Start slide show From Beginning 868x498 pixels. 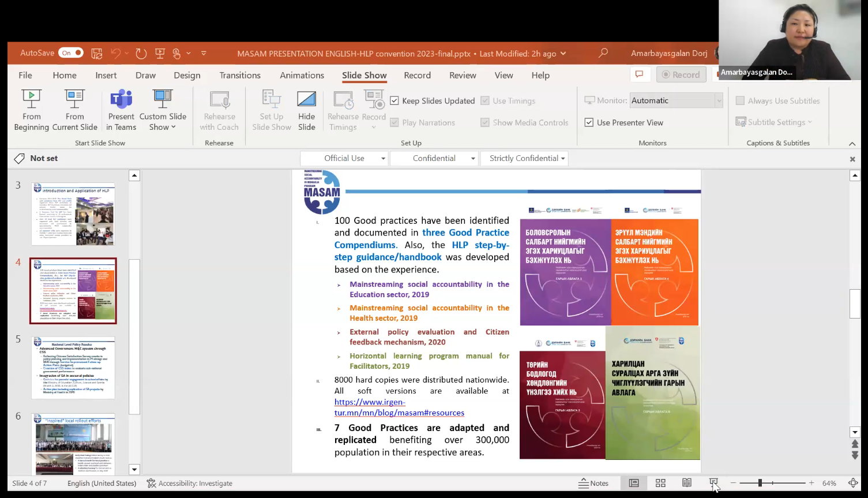click(x=31, y=110)
